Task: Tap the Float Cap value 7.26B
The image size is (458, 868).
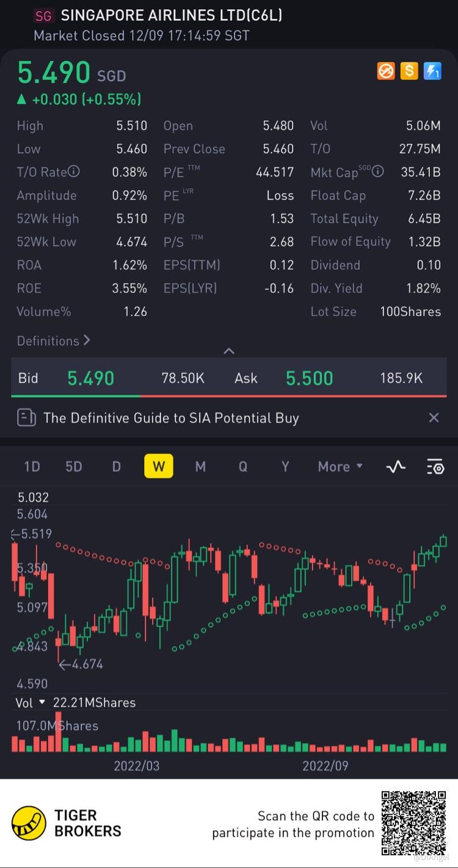Action: [424, 195]
